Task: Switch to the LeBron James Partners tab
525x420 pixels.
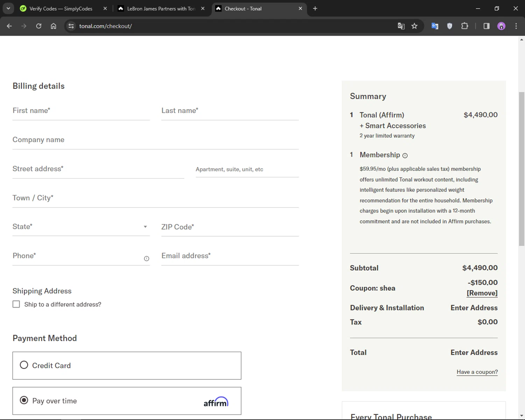Action: [x=161, y=8]
